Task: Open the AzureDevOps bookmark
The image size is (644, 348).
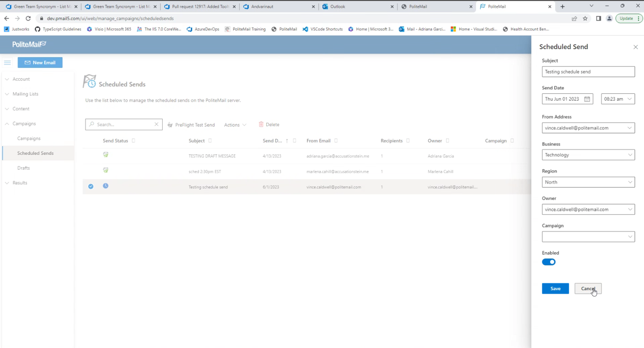Action: 203,29
